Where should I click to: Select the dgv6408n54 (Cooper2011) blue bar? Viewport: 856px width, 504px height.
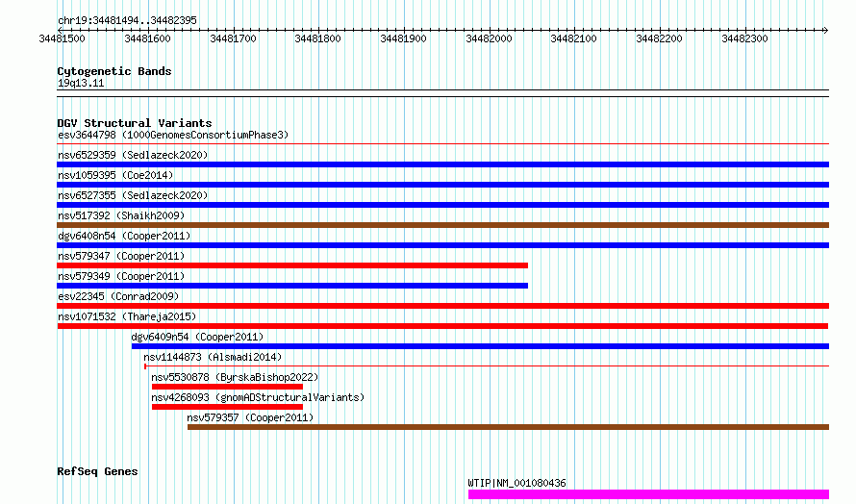click(442, 245)
